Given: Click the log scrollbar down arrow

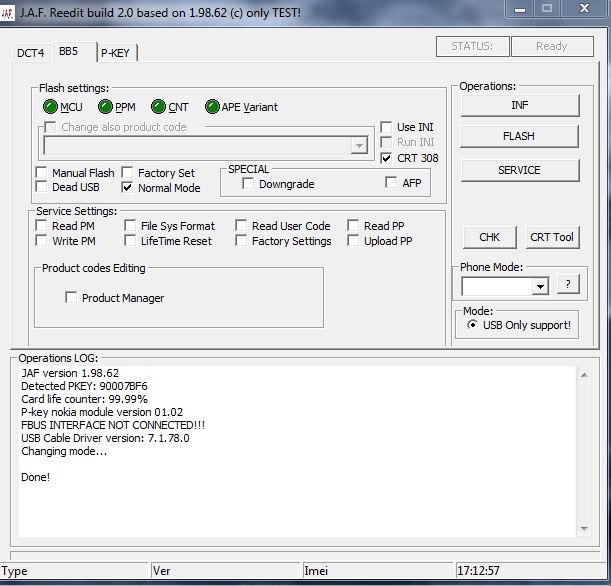Looking at the screenshot, I should 584,528.
